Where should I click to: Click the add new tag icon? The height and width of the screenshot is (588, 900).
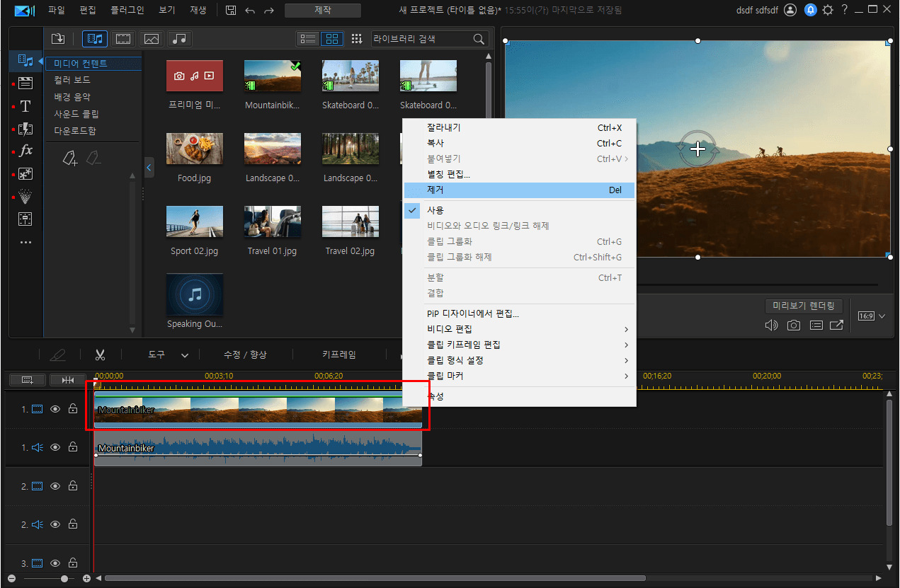[69, 158]
